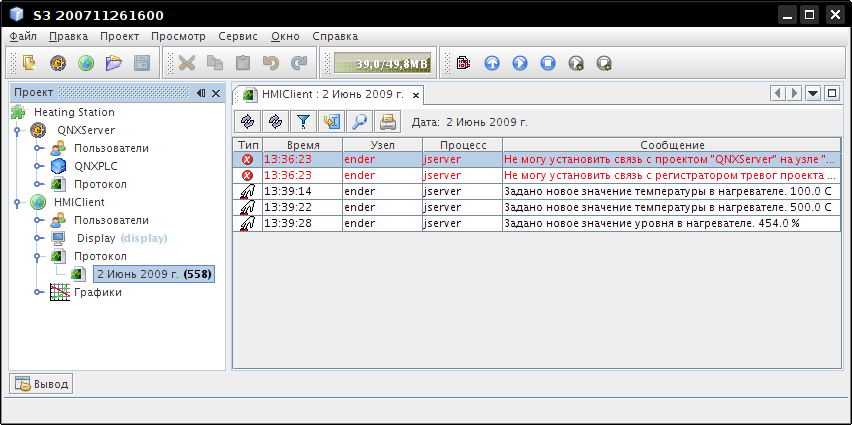The width and height of the screenshot is (852, 425).
Task: Select the 13:39:28 level message row
Action: point(537,223)
